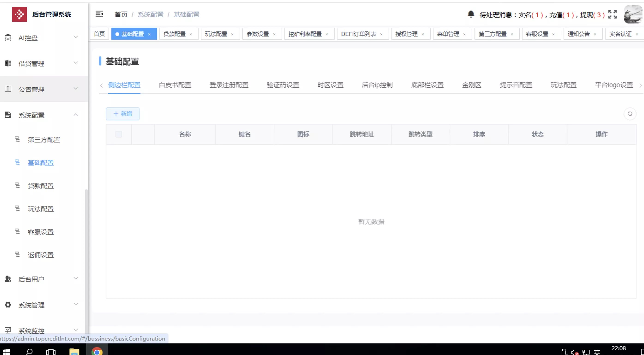
Task: Go to 首页 breadcrumb link
Action: coord(121,15)
